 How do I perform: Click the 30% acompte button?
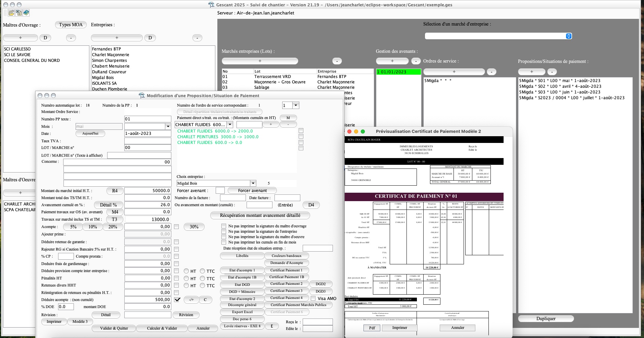194,227
